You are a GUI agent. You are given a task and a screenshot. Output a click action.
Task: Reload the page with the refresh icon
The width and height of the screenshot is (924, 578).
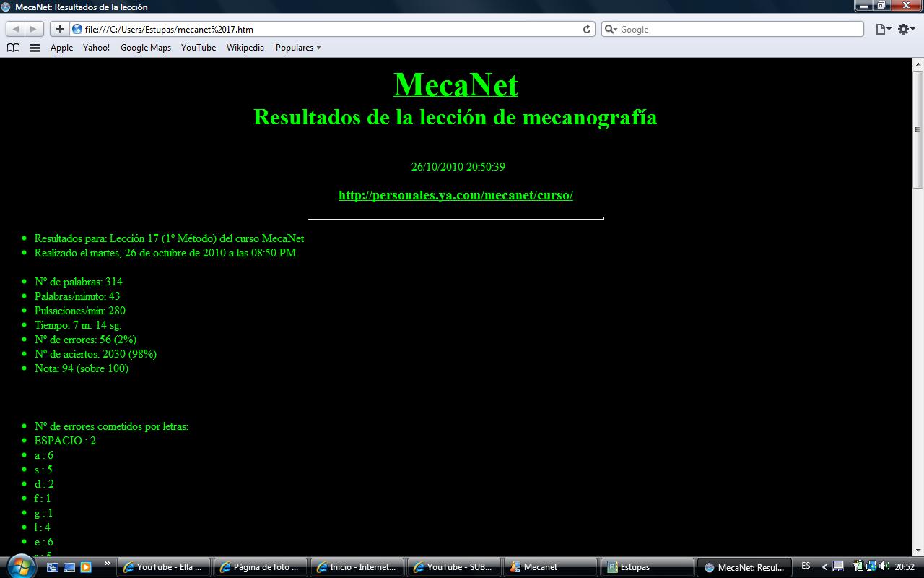586,29
